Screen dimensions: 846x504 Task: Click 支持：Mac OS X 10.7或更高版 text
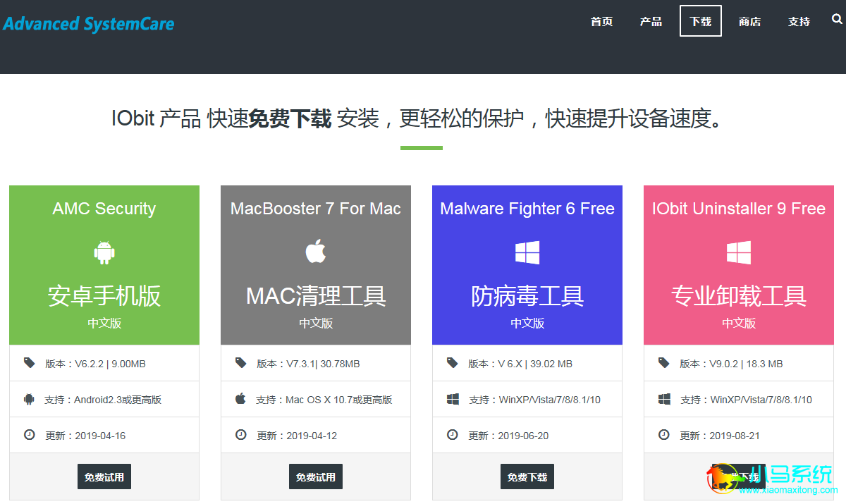[324, 400]
